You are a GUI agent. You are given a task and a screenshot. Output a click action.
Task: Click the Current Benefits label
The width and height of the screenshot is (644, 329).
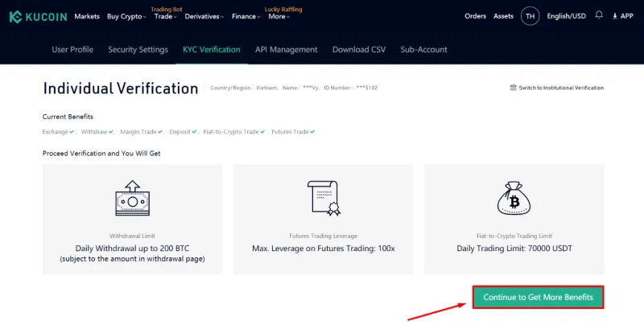(68, 117)
